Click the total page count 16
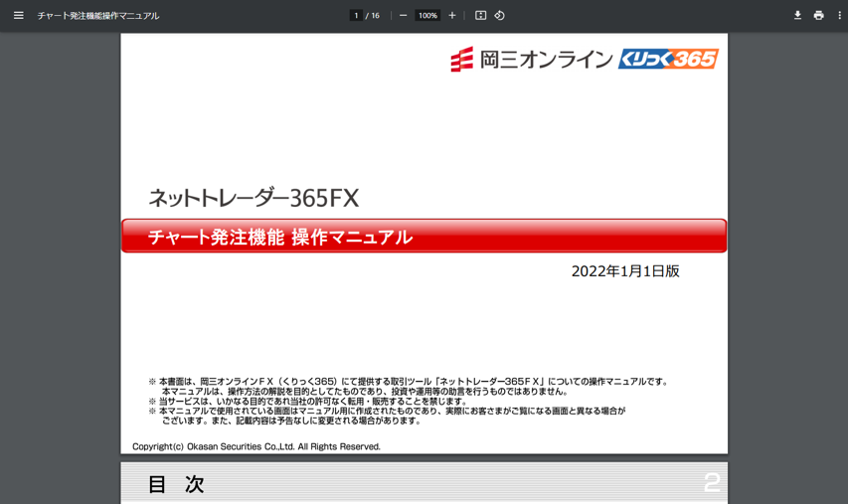Screen dimensions: 848x504 click(376, 16)
